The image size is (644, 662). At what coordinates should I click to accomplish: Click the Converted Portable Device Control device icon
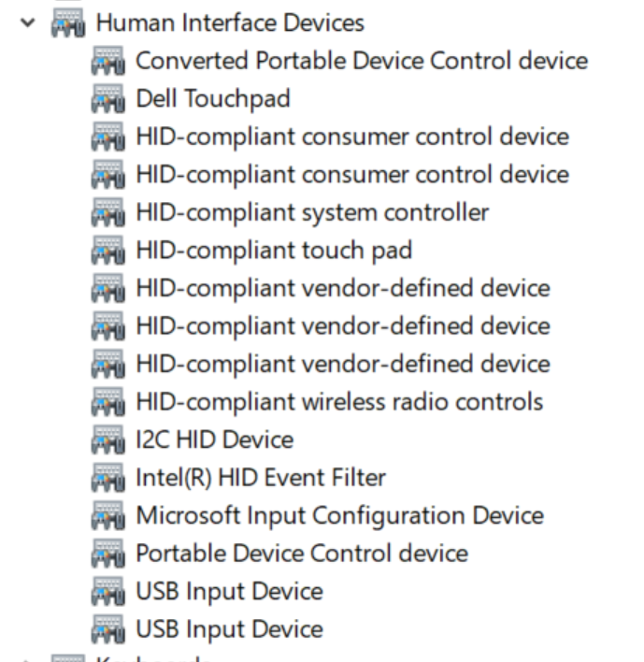[x=108, y=61]
